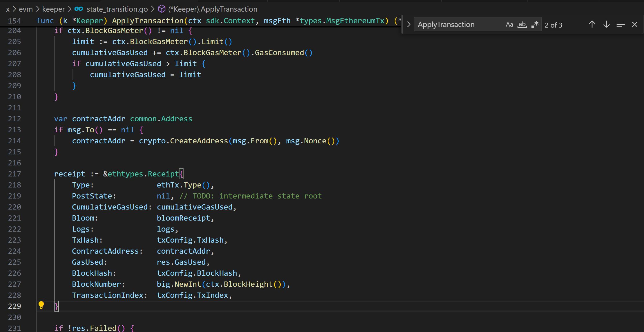
Task: Click 'big.NewInt' call on line 227
Action: (x=179, y=284)
